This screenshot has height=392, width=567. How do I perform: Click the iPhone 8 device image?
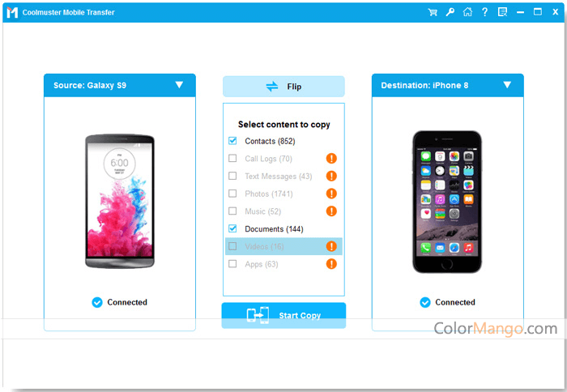[447, 202]
